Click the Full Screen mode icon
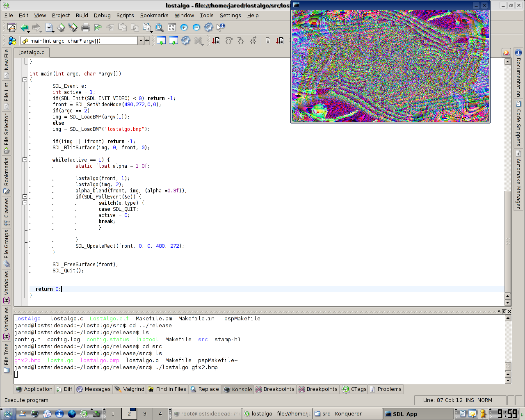Viewport: 525px width, 420px height. coord(172,27)
